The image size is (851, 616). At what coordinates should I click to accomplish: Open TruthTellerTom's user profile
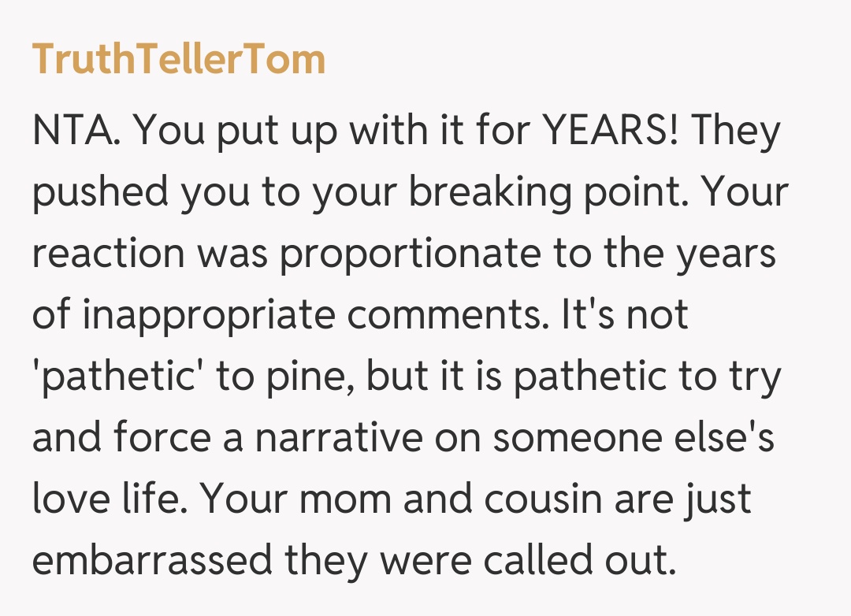click(x=179, y=59)
